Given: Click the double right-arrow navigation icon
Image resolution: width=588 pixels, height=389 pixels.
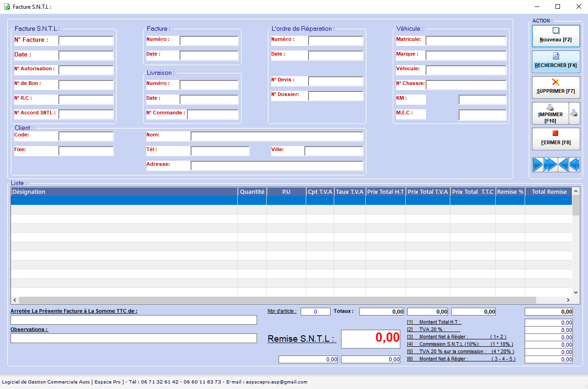Looking at the screenshot, I should point(550,164).
